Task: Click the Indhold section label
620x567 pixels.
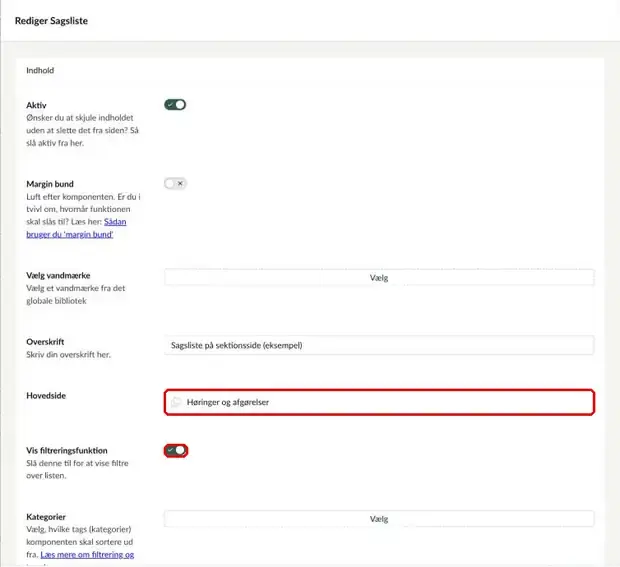Action: click(x=40, y=70)
